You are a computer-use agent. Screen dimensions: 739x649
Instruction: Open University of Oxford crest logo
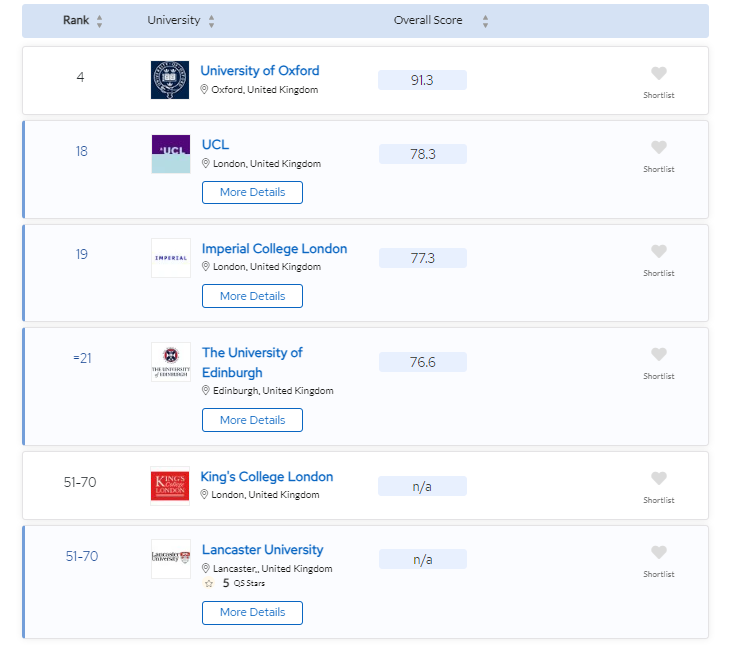click(x=170, y=80)
